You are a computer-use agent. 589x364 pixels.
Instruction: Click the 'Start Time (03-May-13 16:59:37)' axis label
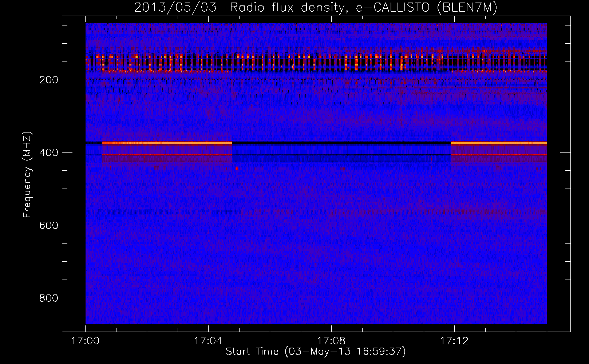tap(316, 352)
